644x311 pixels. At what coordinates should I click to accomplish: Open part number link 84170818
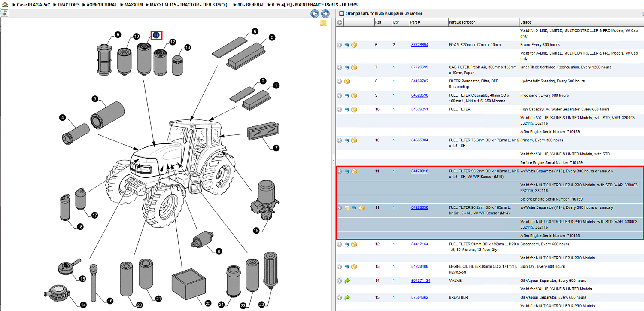coord(419,171)
